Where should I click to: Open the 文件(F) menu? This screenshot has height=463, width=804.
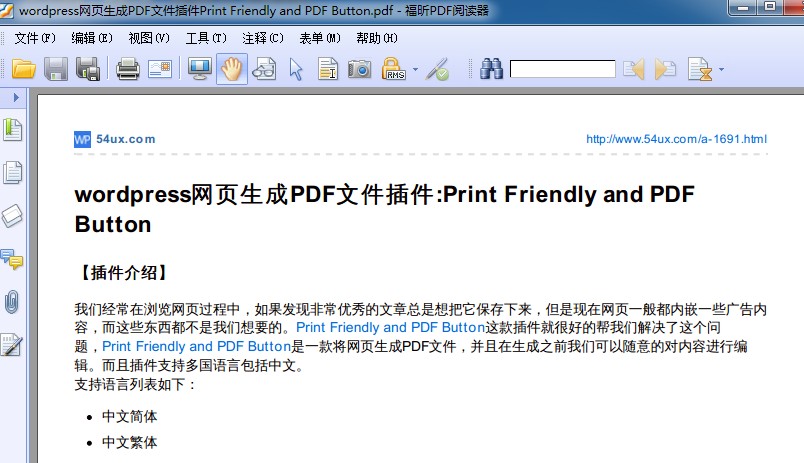point(35,38)
